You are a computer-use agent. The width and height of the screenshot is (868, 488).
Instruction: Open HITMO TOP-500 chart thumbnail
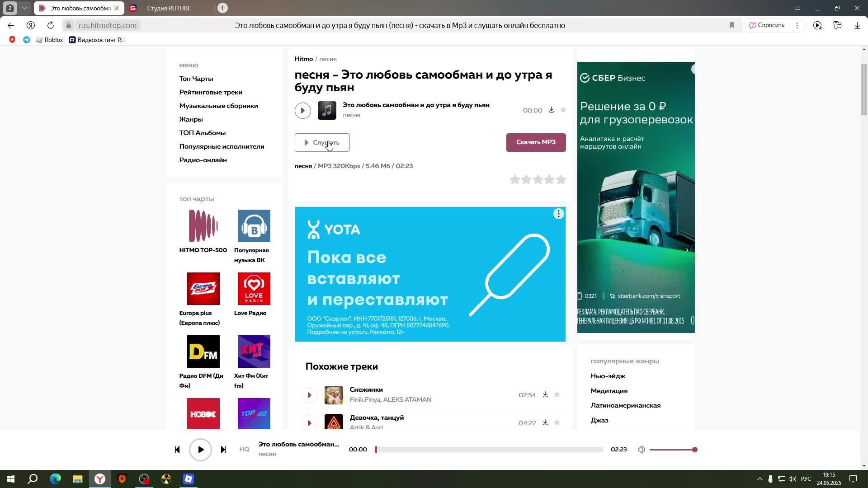tap(203, 226)
